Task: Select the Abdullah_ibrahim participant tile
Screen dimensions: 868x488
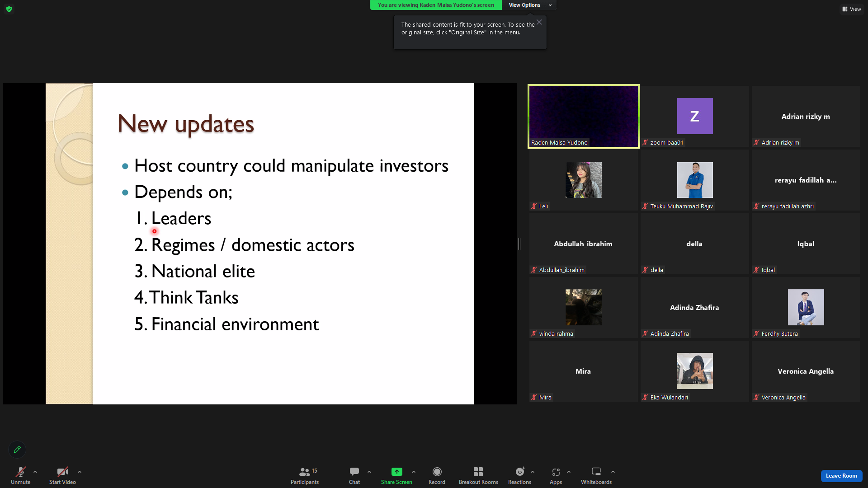Action: pos(583,244)
